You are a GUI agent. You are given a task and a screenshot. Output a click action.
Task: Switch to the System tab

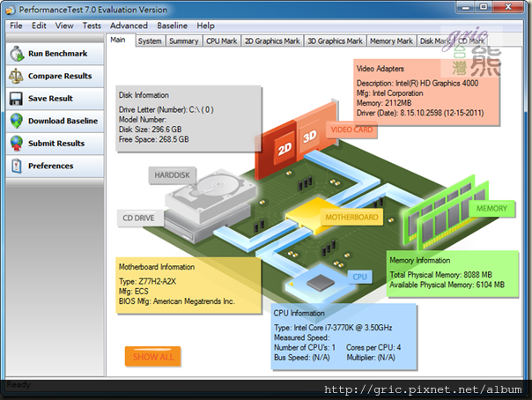[150, 41]
